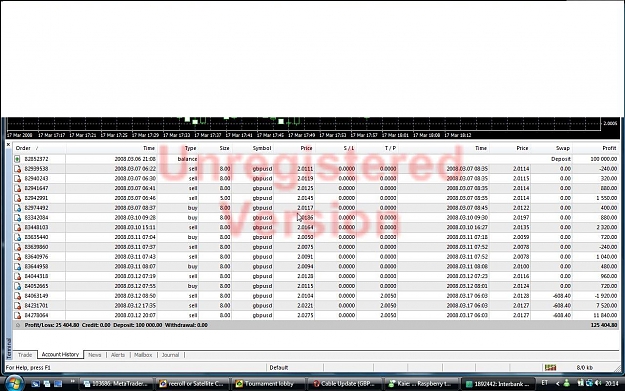Image resolution: width=625 pixels, height=391 pixels.
Task: Click the chart price label 2.0005
Action: pyautogui.click(x=610, y=124)
